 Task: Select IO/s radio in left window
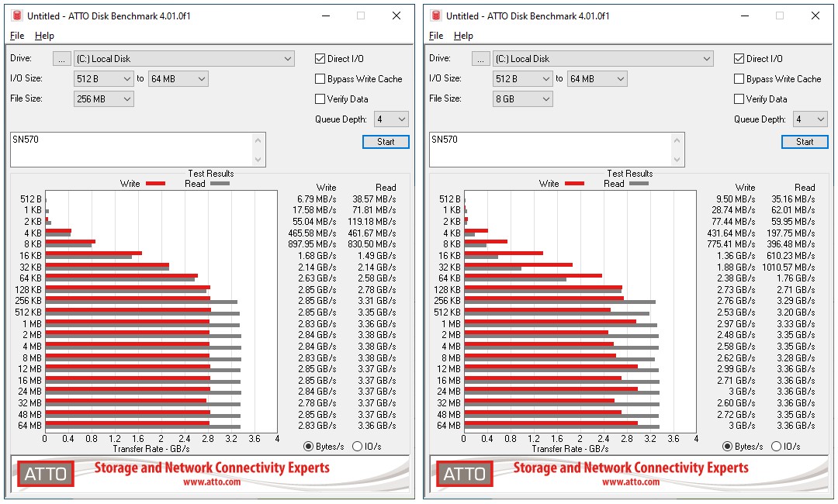click(358, 447)
